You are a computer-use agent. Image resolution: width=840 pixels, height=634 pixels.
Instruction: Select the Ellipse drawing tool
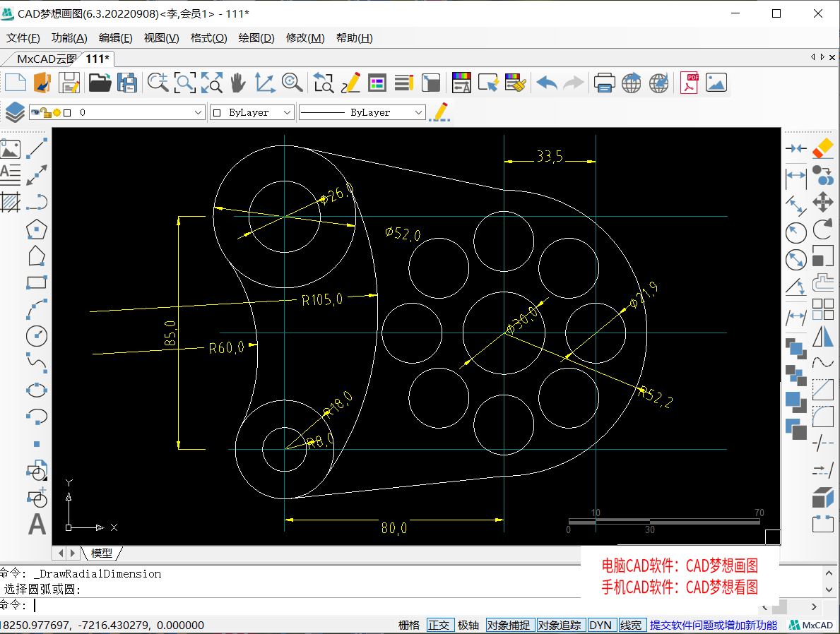tap(37, 390)
